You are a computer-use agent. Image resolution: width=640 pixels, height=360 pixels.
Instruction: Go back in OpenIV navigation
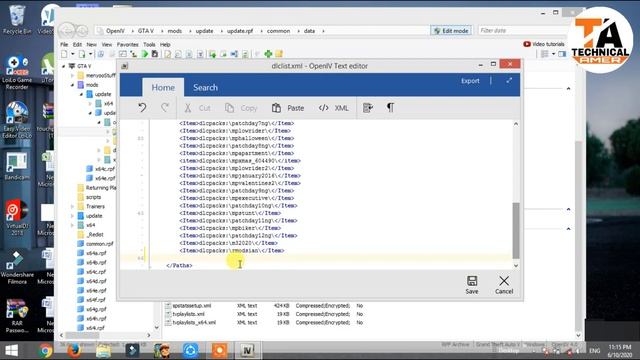tap(67, 31)
